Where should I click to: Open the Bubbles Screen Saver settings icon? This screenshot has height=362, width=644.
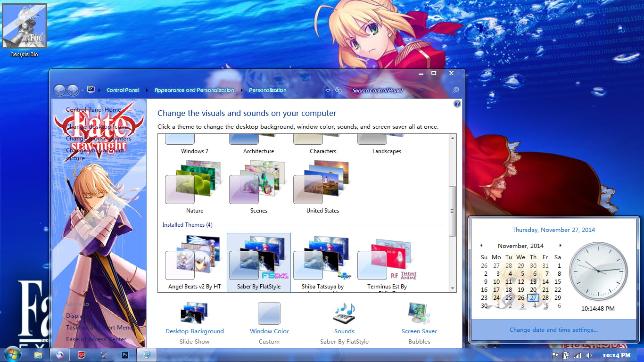(x=419, y=312)
